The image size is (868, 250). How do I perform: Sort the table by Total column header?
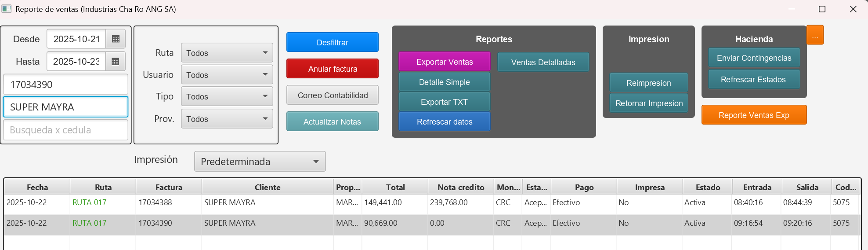point(395,187)
